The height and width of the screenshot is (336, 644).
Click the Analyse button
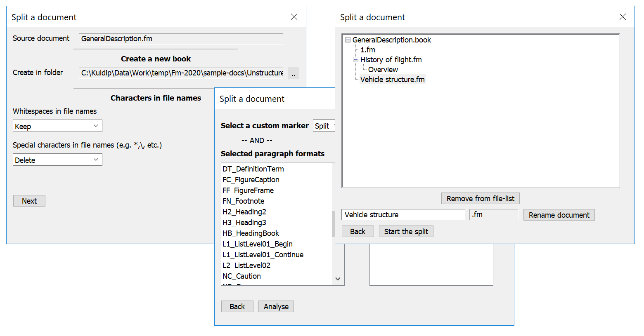[276, 306]
